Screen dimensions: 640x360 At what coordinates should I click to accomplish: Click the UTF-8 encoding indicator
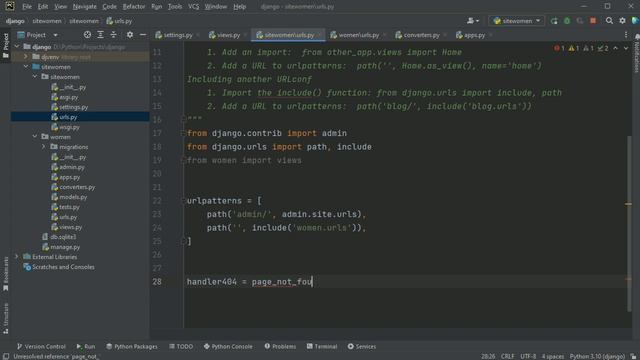(x=528, y=356)
